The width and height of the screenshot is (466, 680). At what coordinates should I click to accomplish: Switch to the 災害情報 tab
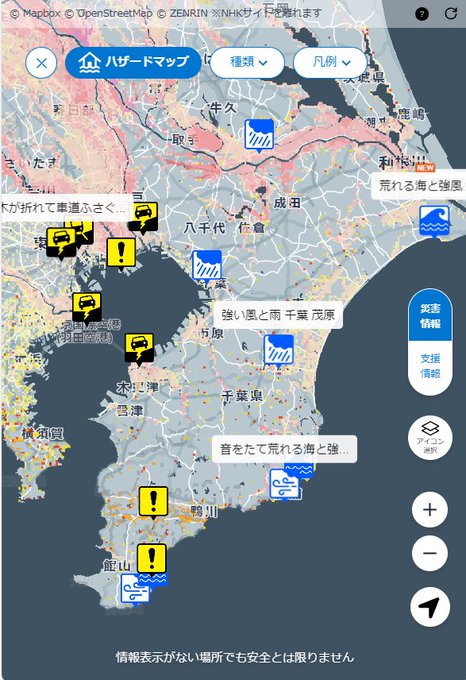[x=430, y=316]
